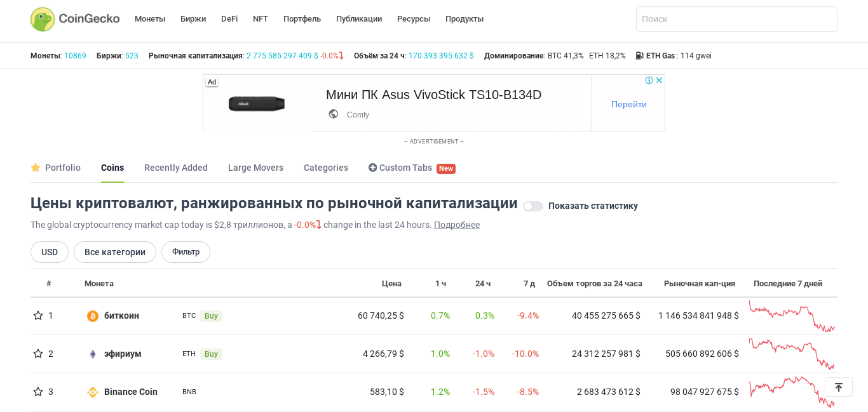Sort by the 24 ч column header
This screenshot has height=412, width=868.
pyautogui.click(x=483, y=283)
